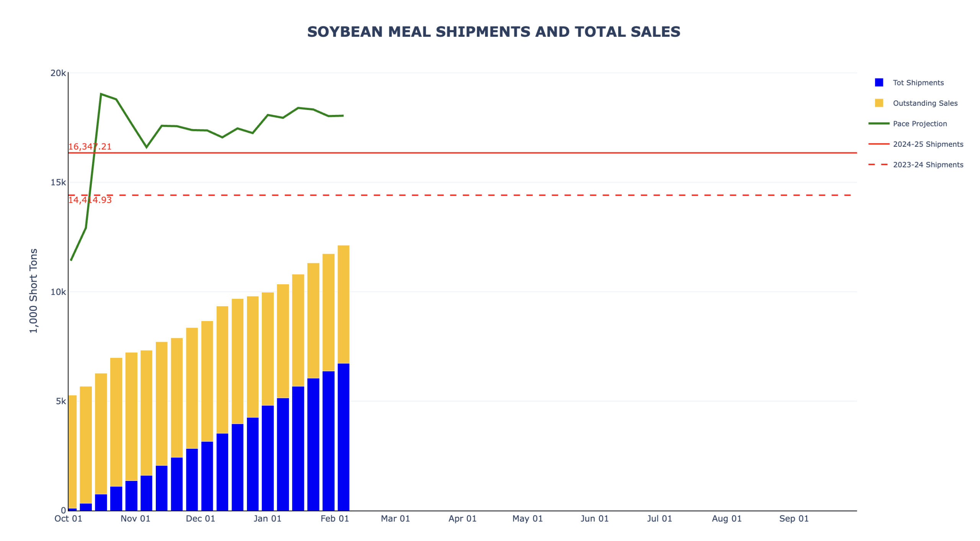Toggle Pace Projection legend text
This screenshot has height=541, width=980.
coord(920,124)
